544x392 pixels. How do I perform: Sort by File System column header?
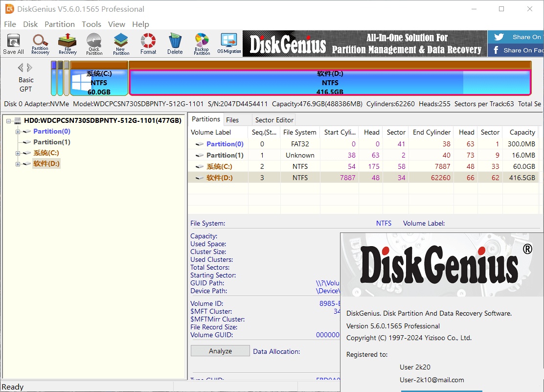(300, 132)
